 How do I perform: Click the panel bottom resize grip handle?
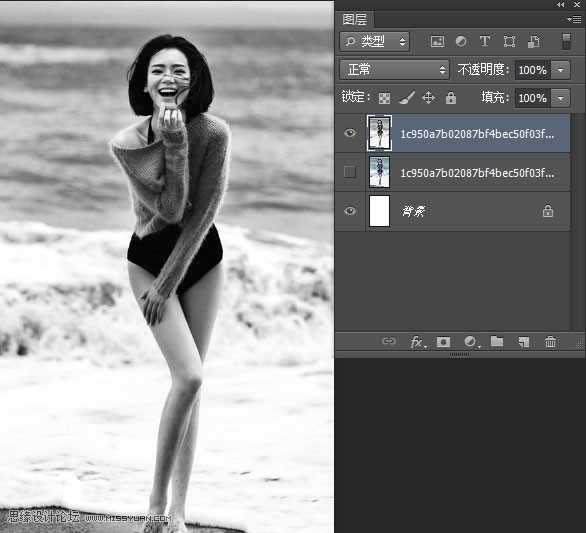[459, 354]
